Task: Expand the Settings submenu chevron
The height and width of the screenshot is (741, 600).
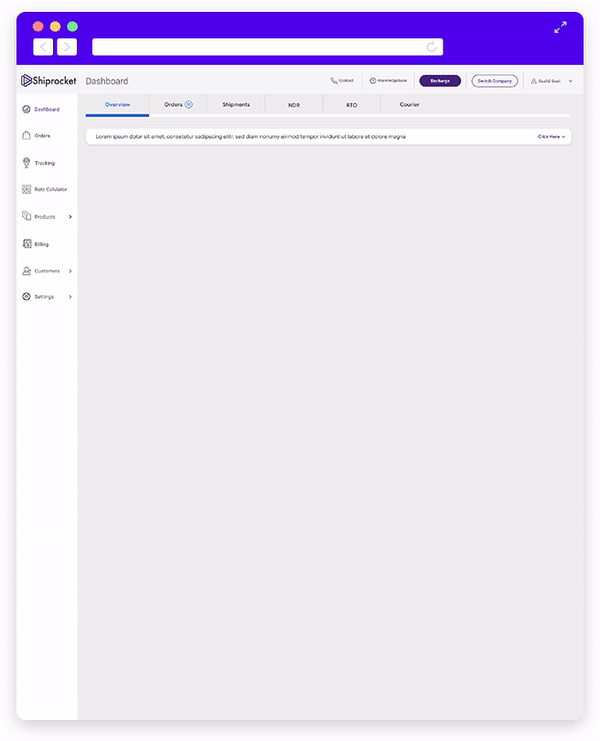Action: tap(70, 297)
